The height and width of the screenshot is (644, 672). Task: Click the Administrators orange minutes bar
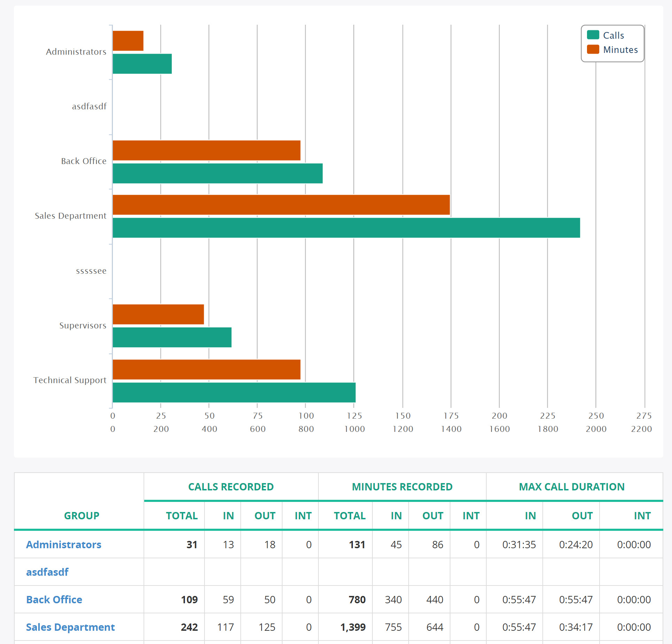128,41
